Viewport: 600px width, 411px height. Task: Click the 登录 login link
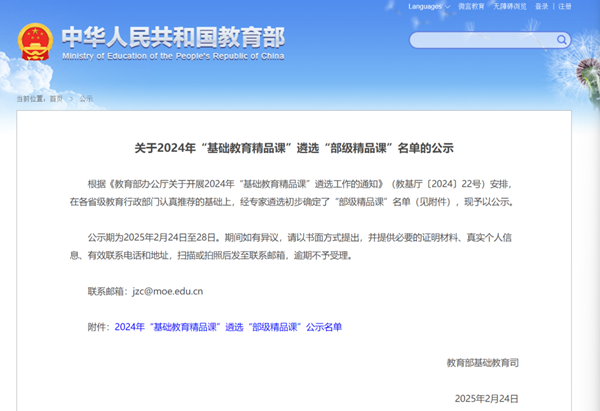tap(541, 6)
